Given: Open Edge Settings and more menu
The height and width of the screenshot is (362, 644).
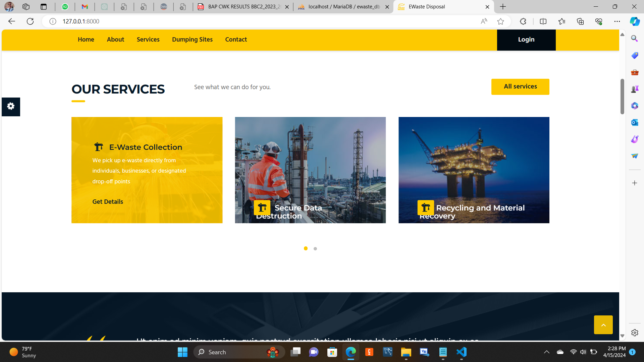Looking at the screenshot, I should coord(617,21).
